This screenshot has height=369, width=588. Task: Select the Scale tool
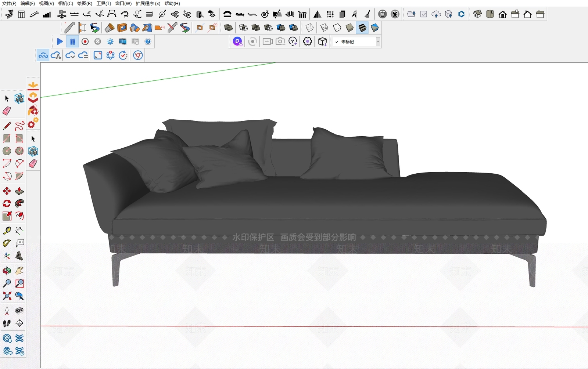click(7, 216)
